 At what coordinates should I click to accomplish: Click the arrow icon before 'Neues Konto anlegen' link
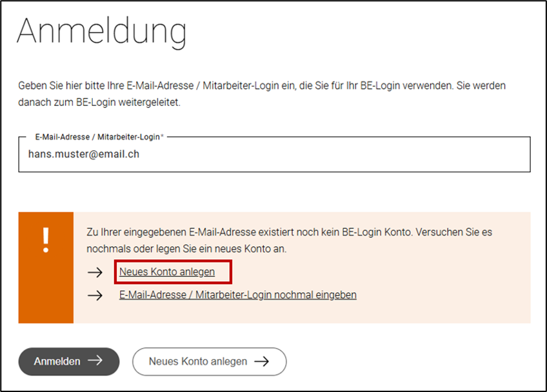(x=95, y=272)
